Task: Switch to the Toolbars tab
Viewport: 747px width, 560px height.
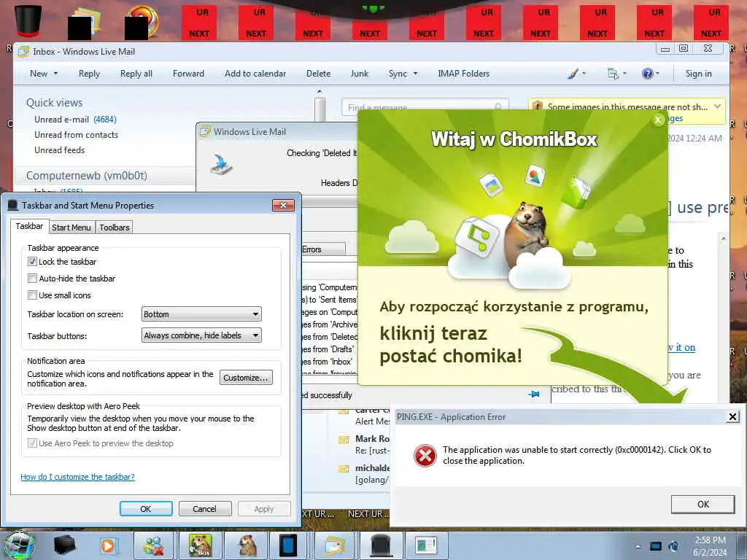Action: [x=115, y=227]
